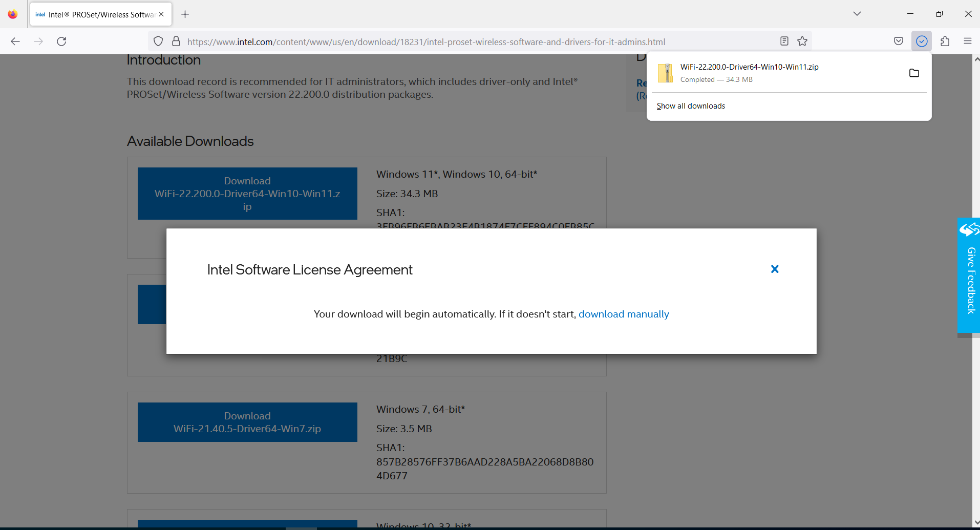Save the page to Pocket
Viewport: 980px width, 530px height.
(899, 40)
